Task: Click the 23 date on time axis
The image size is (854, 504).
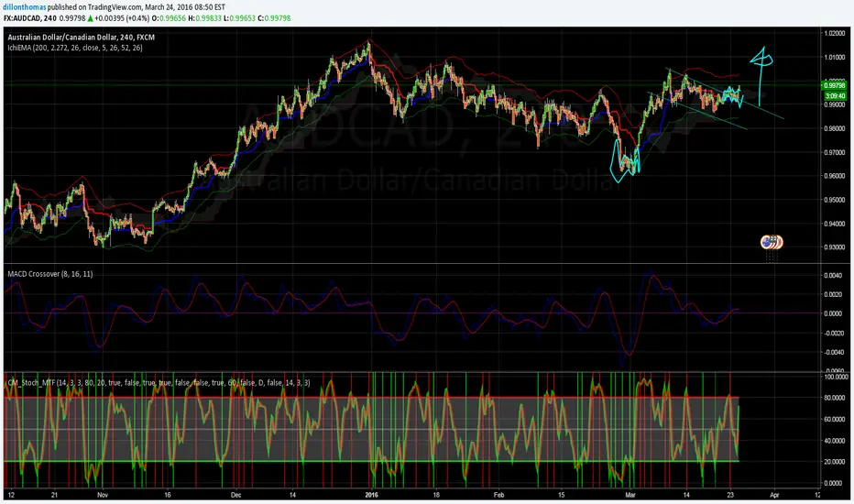Action: tap(730, 495)
